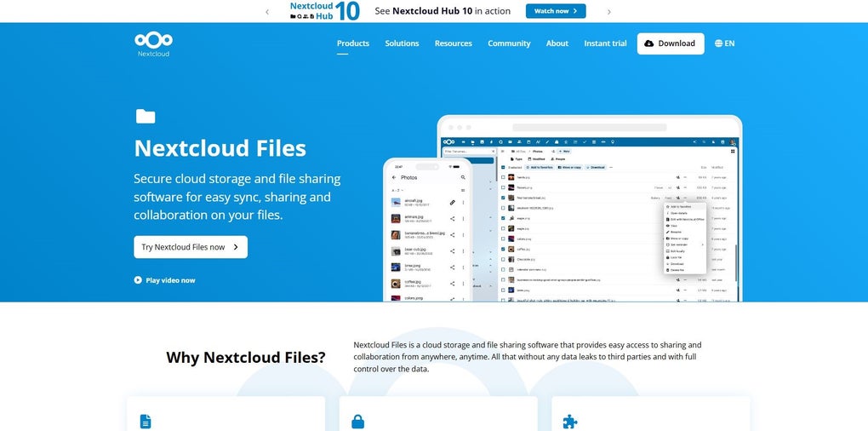Open the EN language selector
Viewport: 868px width, 431px height.
point(724,43)
